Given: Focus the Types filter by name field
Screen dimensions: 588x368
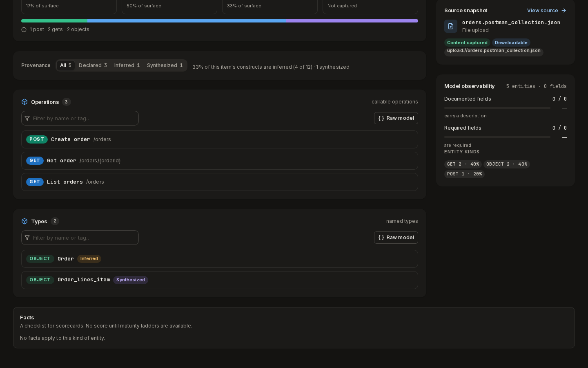Looking at the screenshot, I should (x=80, y=238).
